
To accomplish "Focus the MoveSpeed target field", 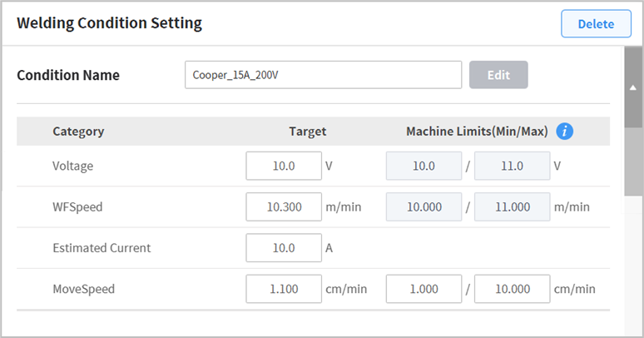I will 284,289.
